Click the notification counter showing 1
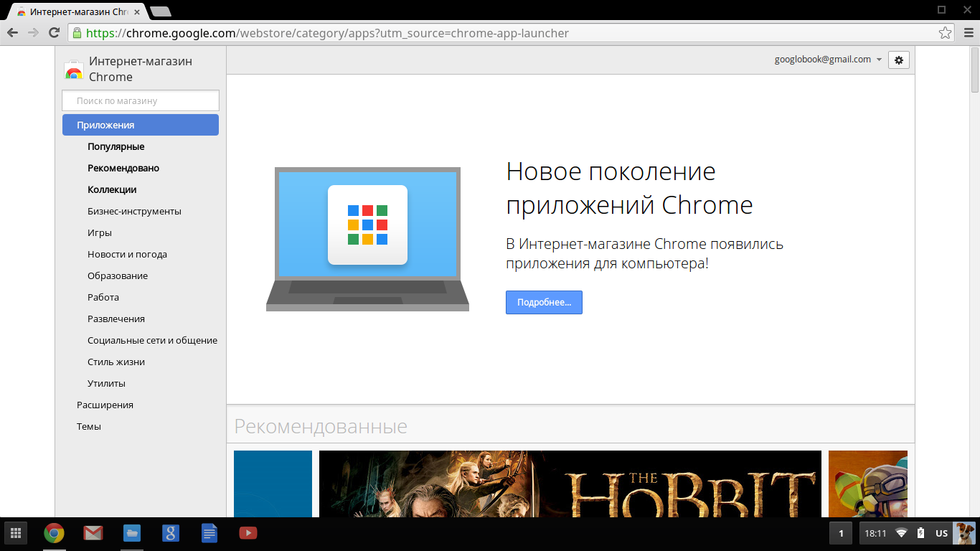Screen dimensions: 980x551 [x=841, y=533]
